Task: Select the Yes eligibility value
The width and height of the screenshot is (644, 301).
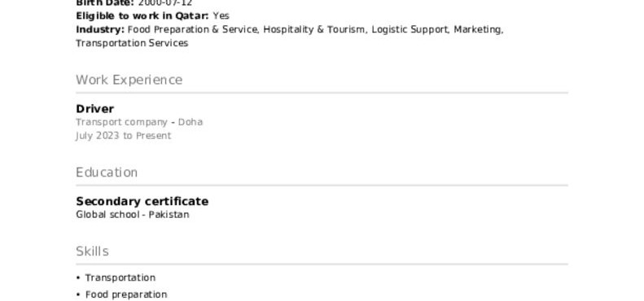Action: pyautogui.click(x=221, y=16)
